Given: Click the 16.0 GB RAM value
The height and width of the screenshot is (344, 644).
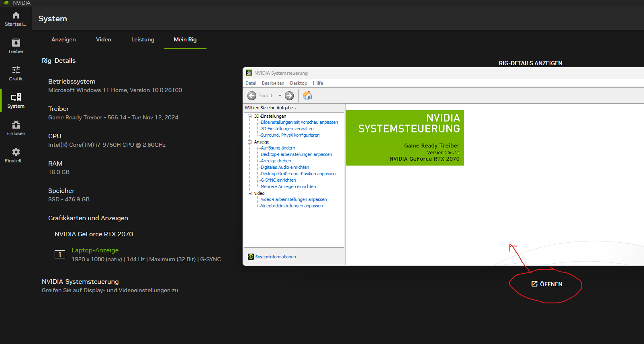Looking at the screenshot, I should 59,172.
